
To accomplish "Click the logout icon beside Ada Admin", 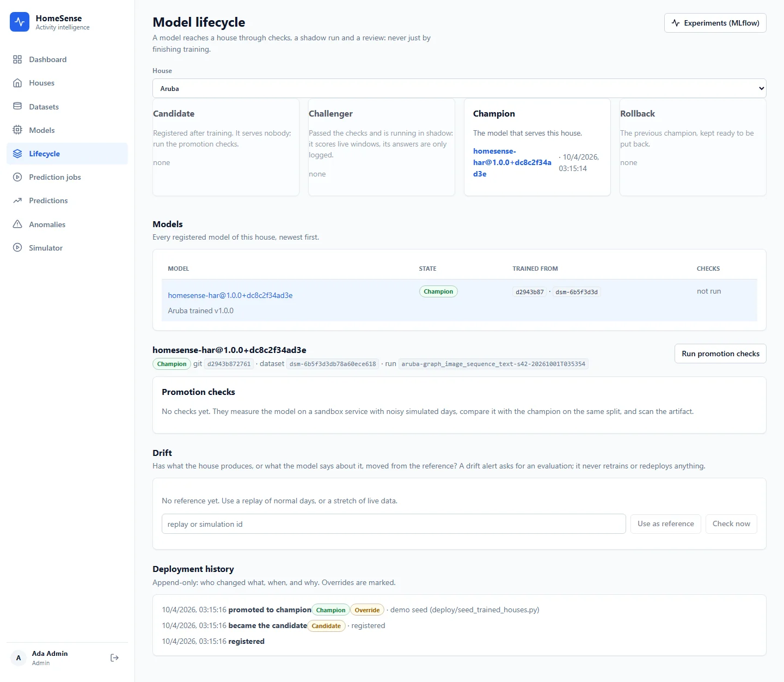I will 114,658.
